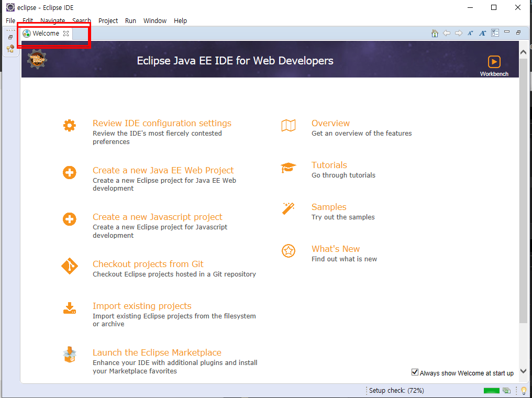Open the Run menu

[130, 21]
